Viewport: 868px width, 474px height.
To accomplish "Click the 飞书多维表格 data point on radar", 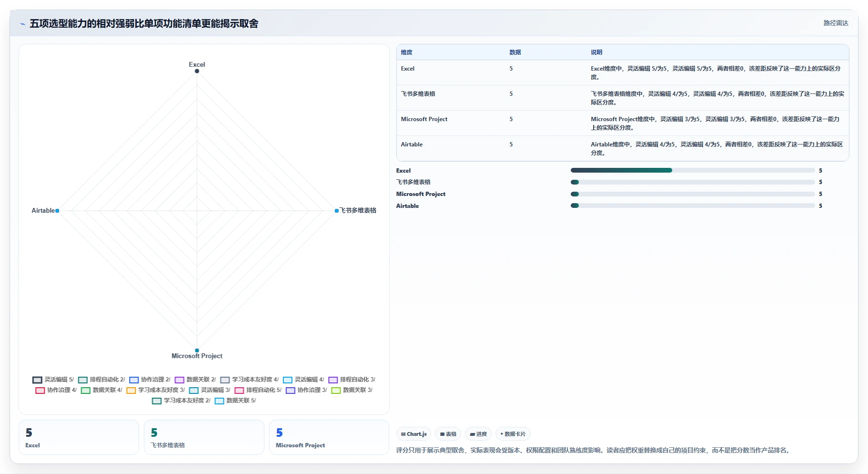I will 337,210.
